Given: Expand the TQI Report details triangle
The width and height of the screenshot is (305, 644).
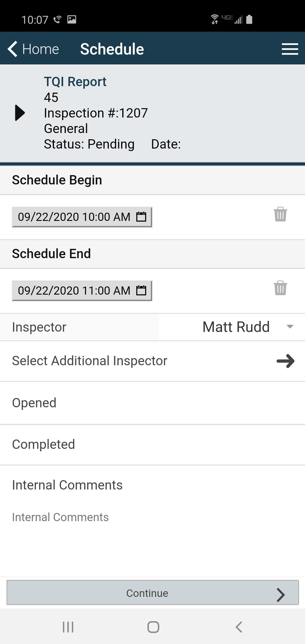Looking at the screenshot, I should (x=20, y=113).
